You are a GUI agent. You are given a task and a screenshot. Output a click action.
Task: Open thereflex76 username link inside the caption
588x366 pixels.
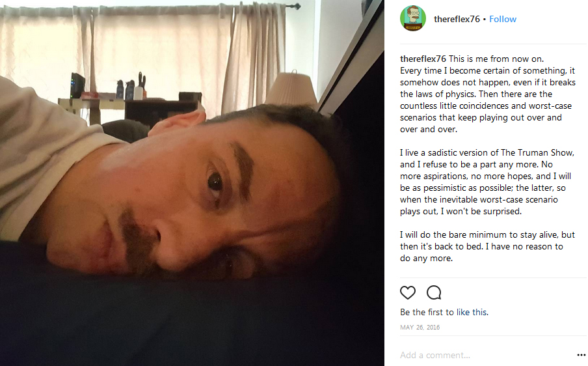coord(423,59)
